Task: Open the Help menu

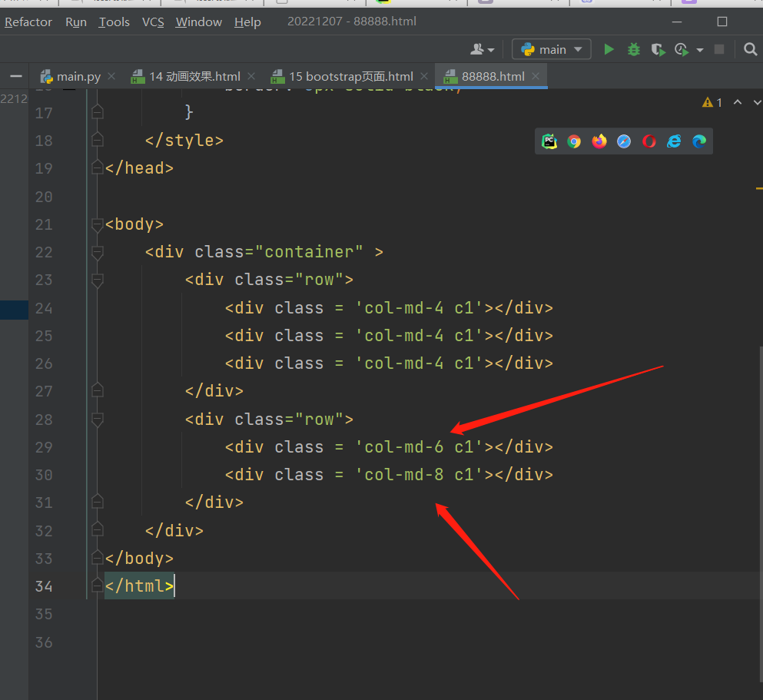Action: click(x=247, y=22)
